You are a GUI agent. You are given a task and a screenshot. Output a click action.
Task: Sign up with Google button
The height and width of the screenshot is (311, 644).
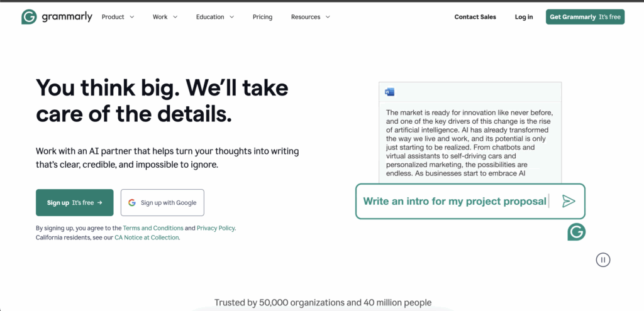coord(162,202)
